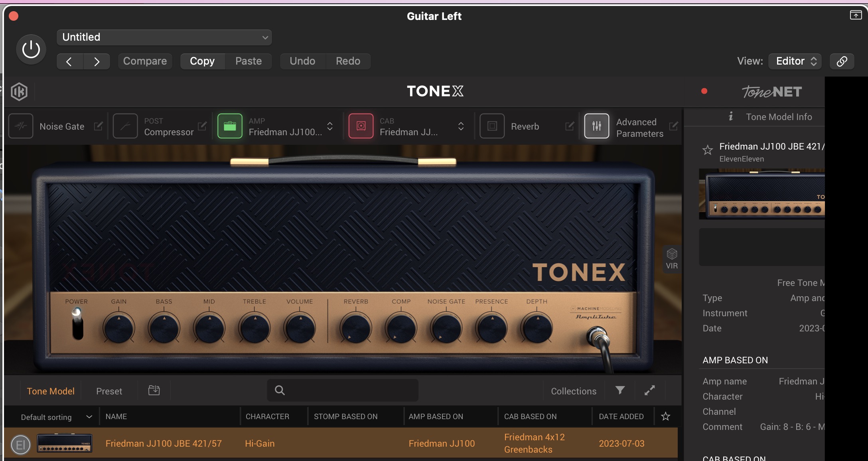The image size is (868, 461).
Task: Enable the Reverb module
Action: point(492,126)
